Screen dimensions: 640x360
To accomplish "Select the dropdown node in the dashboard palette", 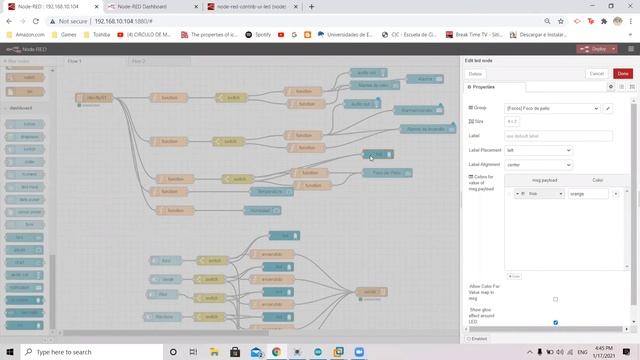I will pos(25,136).
